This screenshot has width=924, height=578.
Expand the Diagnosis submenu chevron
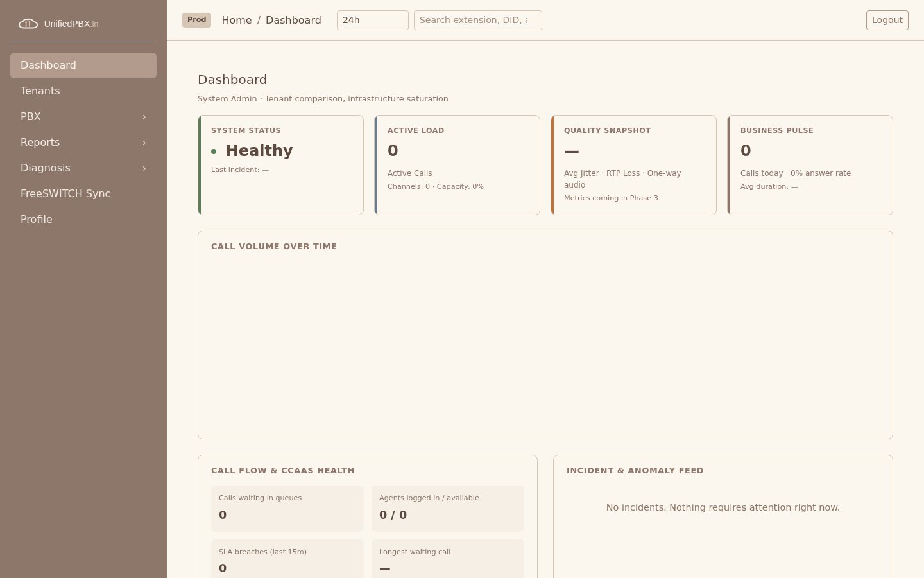pos(144,168)
